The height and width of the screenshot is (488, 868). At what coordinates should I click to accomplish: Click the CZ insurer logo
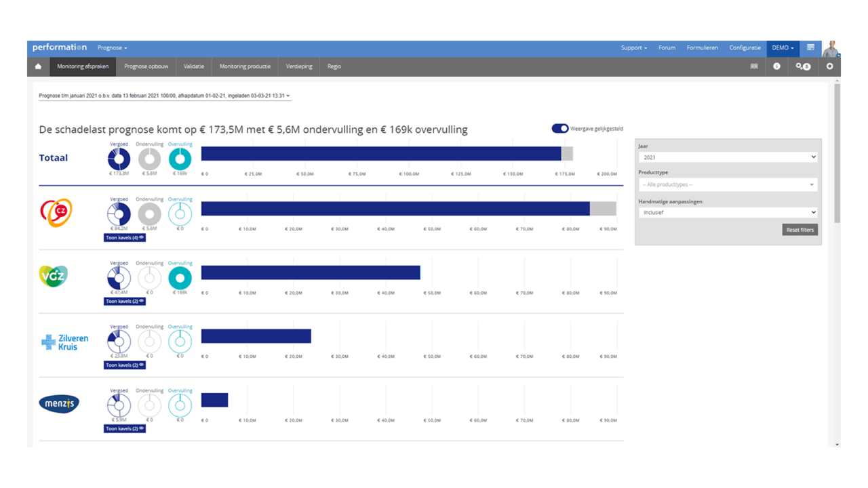click(x=56, y=213)
